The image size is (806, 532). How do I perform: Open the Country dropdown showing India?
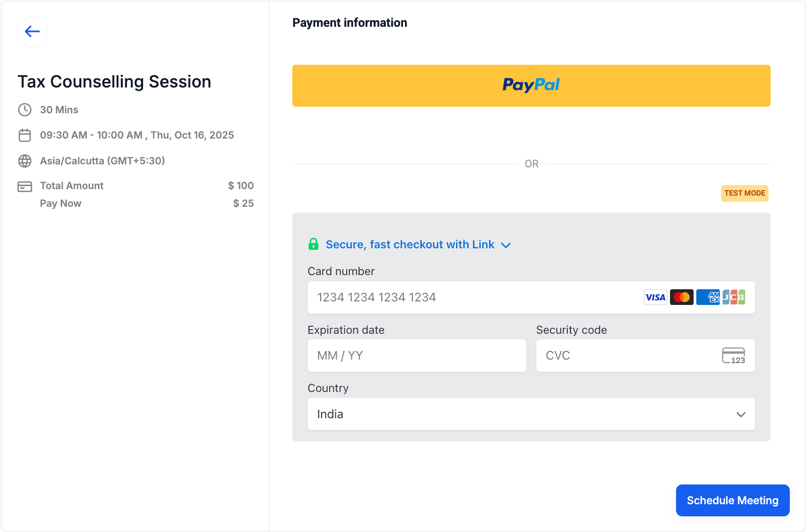(x=531, y=414)
